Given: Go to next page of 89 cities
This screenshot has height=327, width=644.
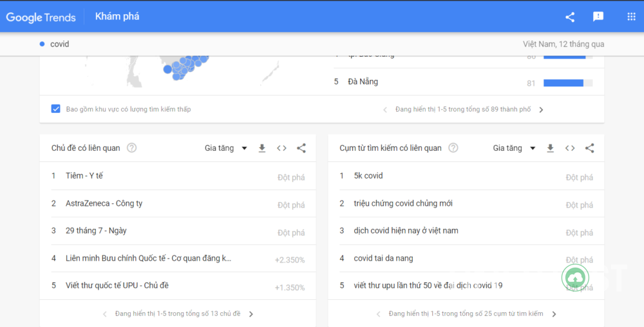Looking at the screenshot, I should [x=541, y=110].
